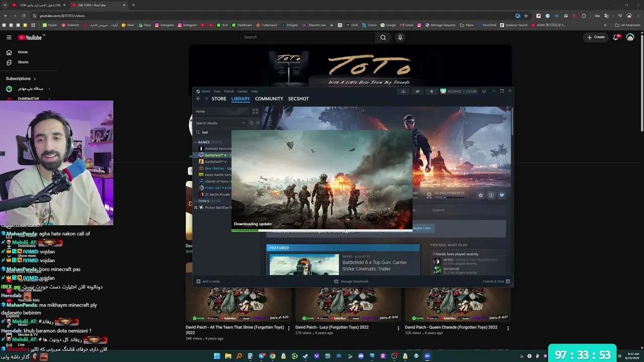This screenshot has height=362, width=644.
Task: Open options for All The Tears That Shine video
Action: (288, 328)
